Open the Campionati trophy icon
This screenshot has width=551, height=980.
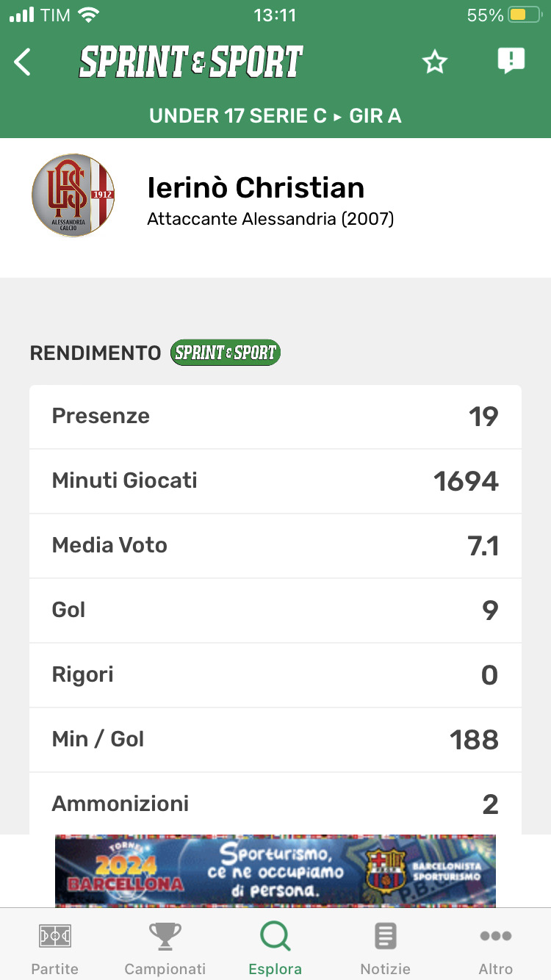(165, 936)
